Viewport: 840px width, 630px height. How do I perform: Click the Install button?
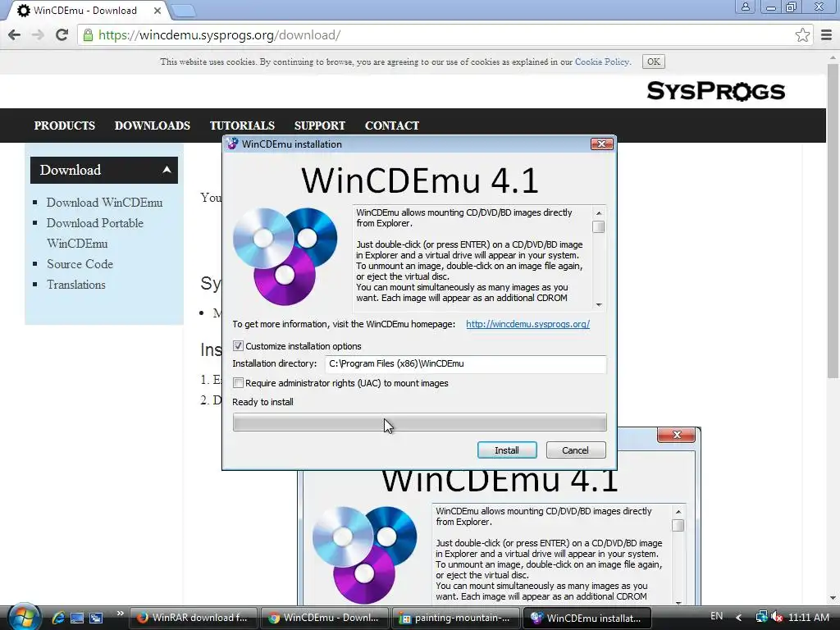[507, 450]
